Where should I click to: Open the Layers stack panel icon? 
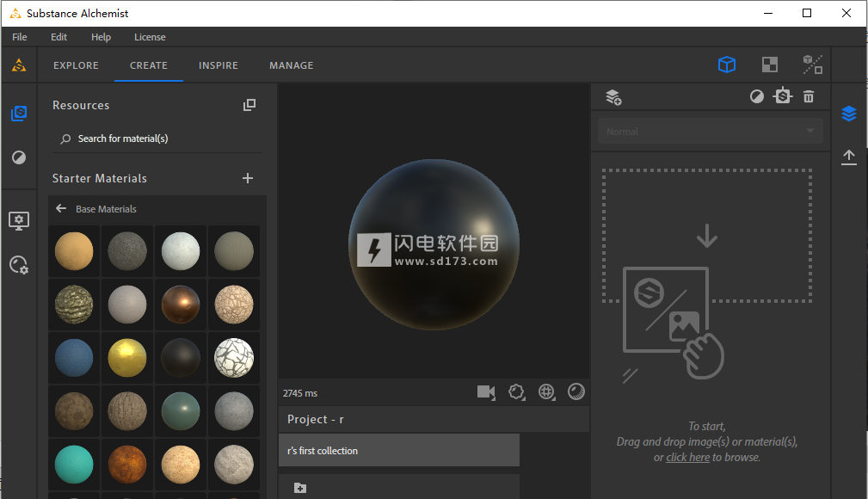point(848,114)
